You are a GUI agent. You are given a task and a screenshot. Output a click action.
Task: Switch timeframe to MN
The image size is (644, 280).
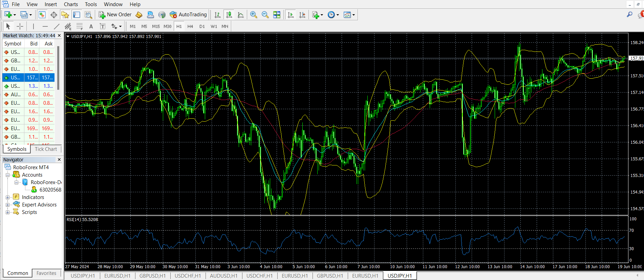(x=225, y=26)
